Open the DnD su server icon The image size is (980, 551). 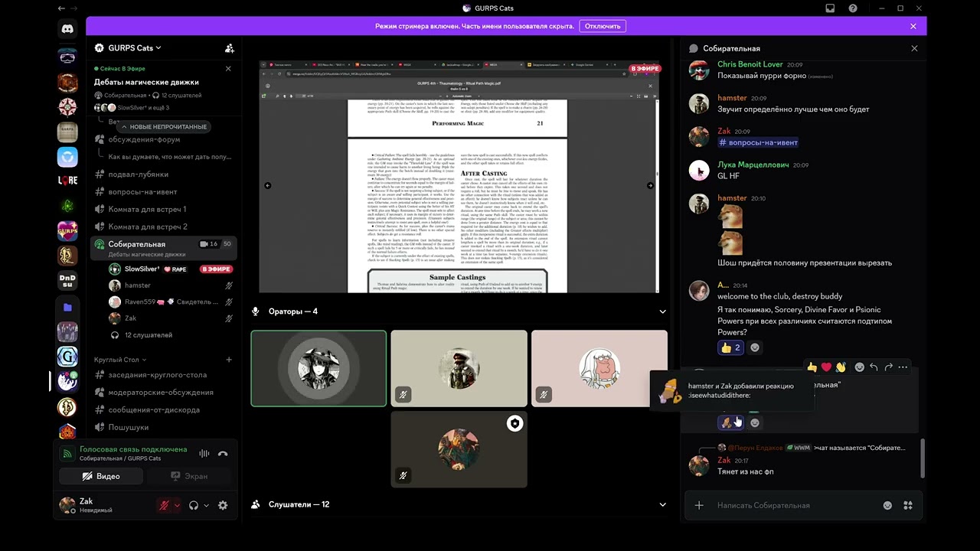[67, 282]
